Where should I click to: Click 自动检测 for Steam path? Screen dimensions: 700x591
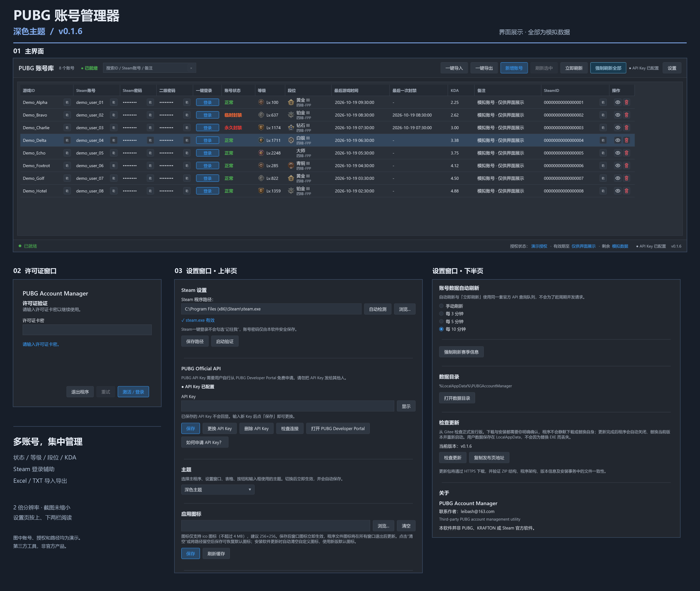pos(378,309)
